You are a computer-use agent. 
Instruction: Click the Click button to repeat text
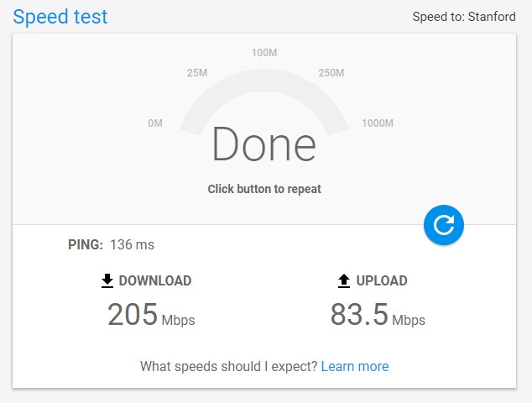click(x=264, y=189)
